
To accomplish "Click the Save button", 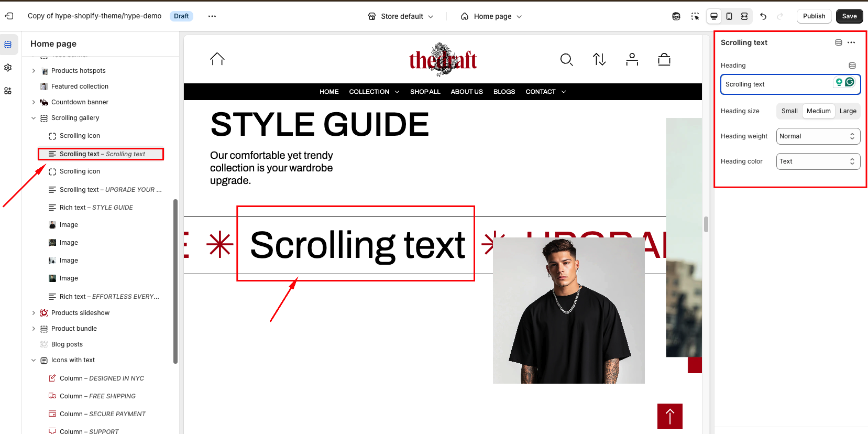I will coord(850,16).
